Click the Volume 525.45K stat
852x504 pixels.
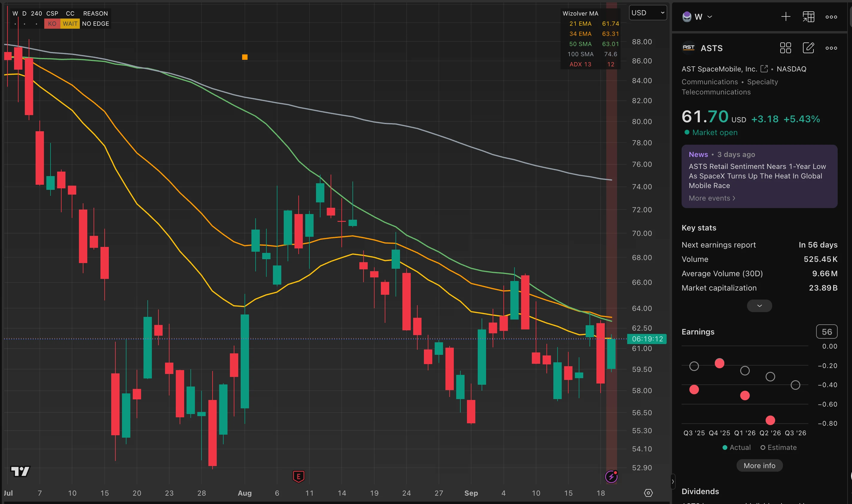pos(759,259)
